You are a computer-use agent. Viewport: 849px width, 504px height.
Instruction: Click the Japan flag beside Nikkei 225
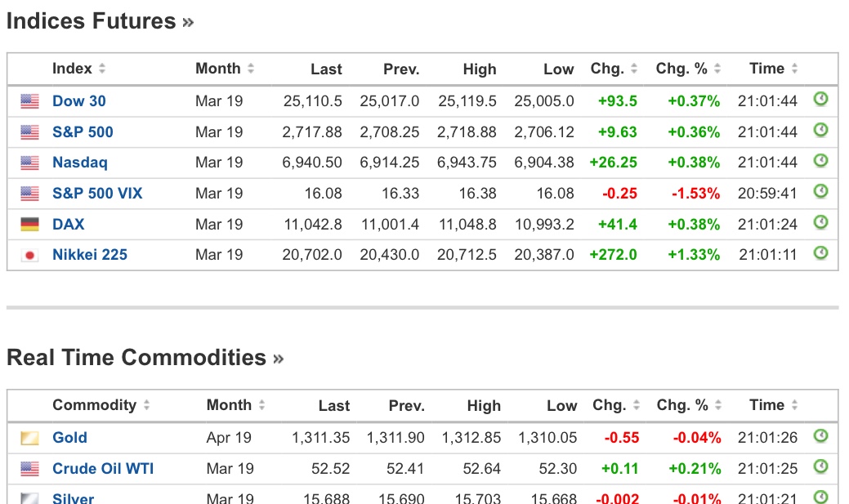pos(29,255)
